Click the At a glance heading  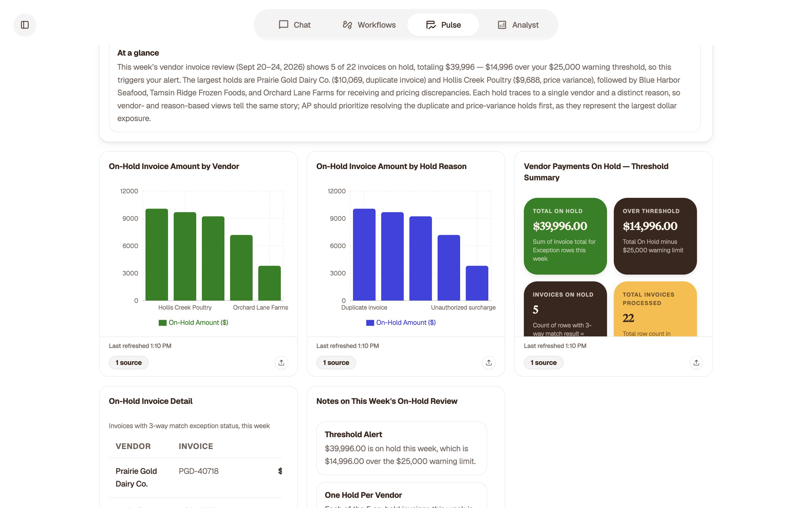pos(138,53)
